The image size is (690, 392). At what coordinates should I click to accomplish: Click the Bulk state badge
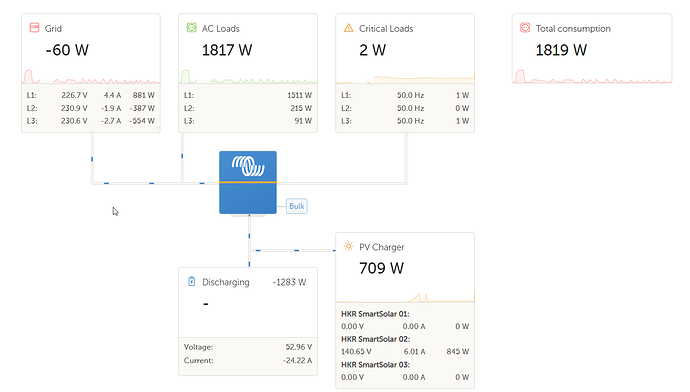(x=297, y=206)
